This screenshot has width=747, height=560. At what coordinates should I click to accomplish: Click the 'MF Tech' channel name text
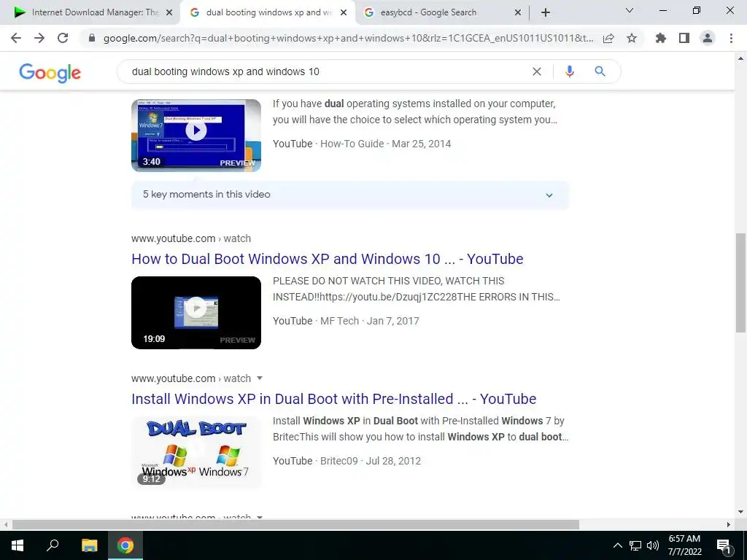tap(340, 321)
